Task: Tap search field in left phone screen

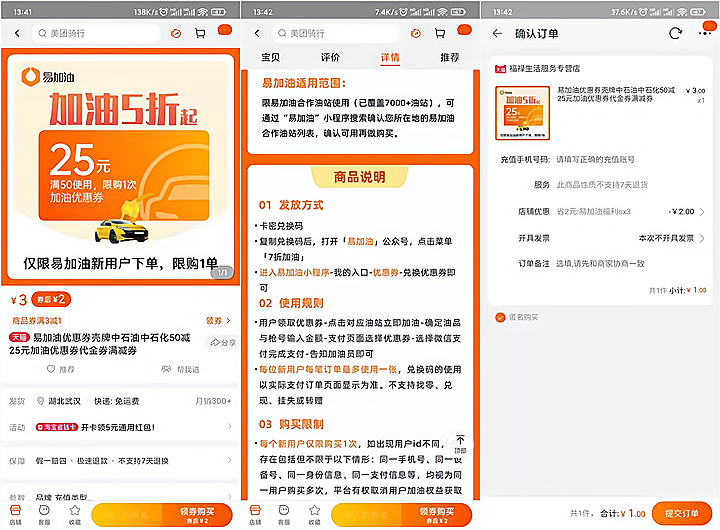Action: (x=96, y=34)
